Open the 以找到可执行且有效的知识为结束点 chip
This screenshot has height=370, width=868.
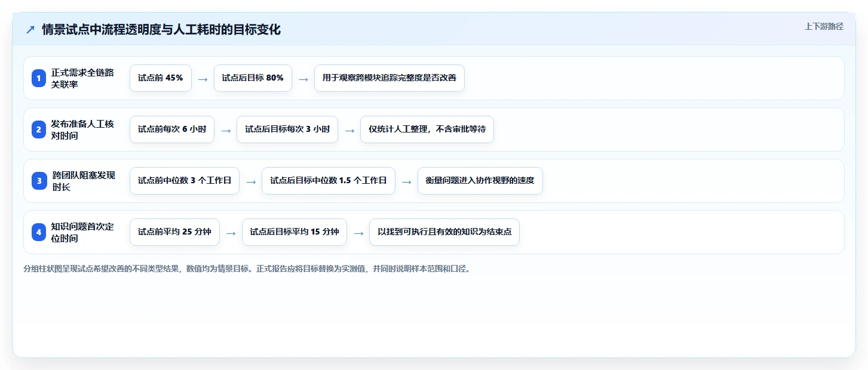tap(444, 232)
